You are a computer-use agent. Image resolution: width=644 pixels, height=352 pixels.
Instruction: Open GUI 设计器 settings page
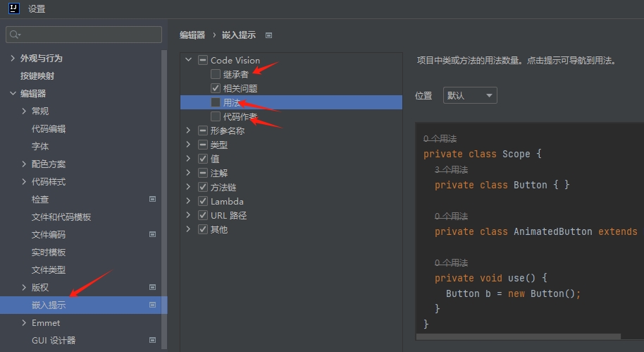pos(54,341)
